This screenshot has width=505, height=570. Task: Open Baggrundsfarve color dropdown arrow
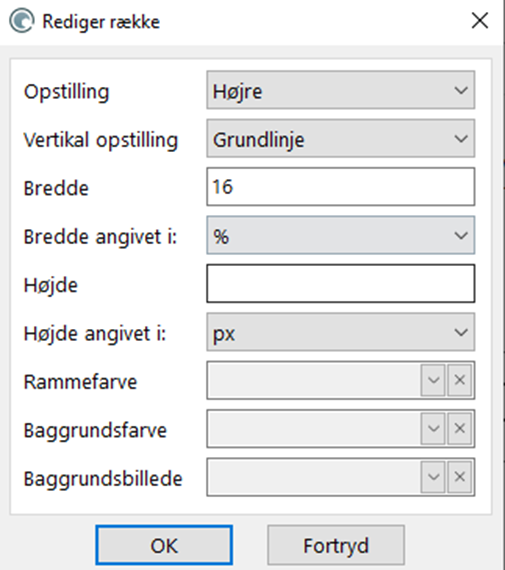tap(433, 429)
